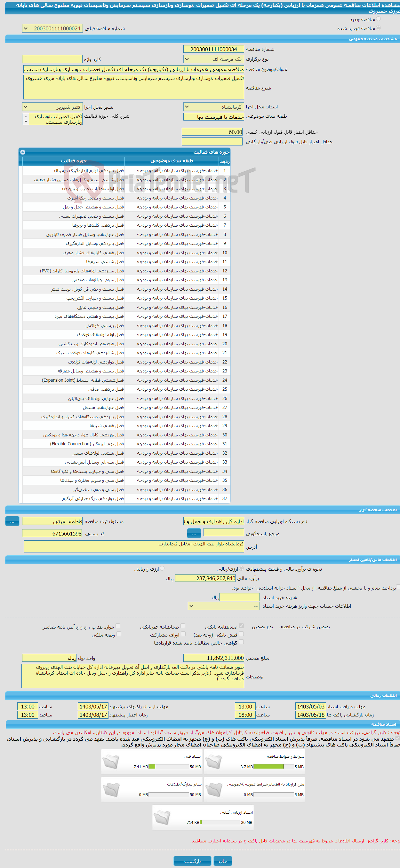The height and width of the screenshot is (868, 400).
Task: Click the شماره مناقصه field
Action: pos(214,49)
